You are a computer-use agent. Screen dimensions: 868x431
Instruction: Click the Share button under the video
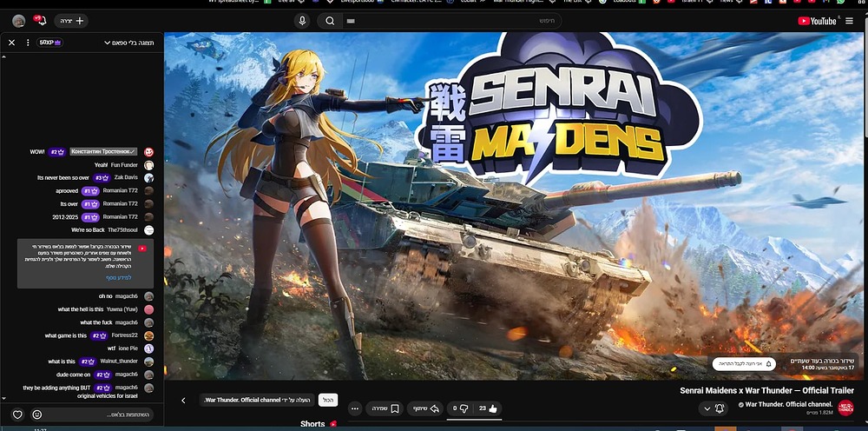[423, 408]
